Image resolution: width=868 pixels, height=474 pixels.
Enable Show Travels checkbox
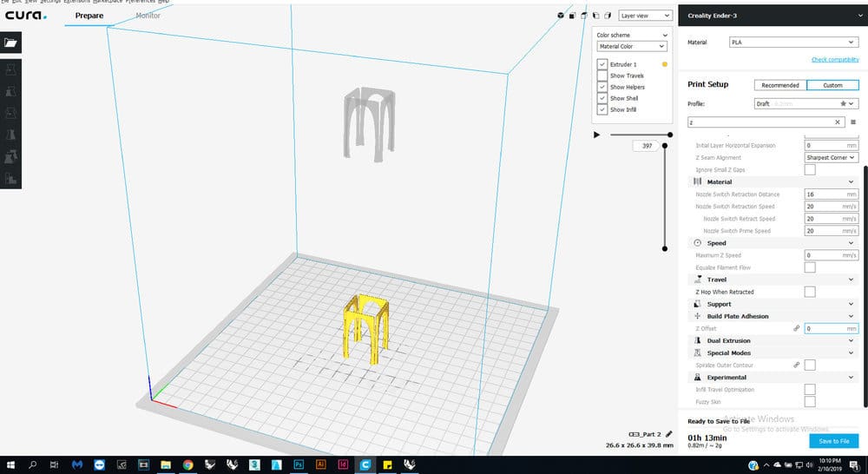click(602, 76)
